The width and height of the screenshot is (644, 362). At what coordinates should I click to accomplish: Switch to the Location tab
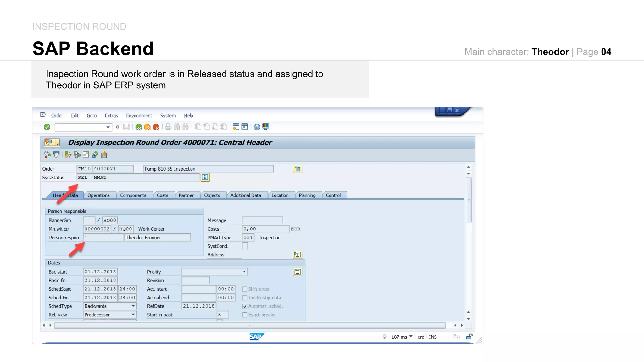point(280,195)
